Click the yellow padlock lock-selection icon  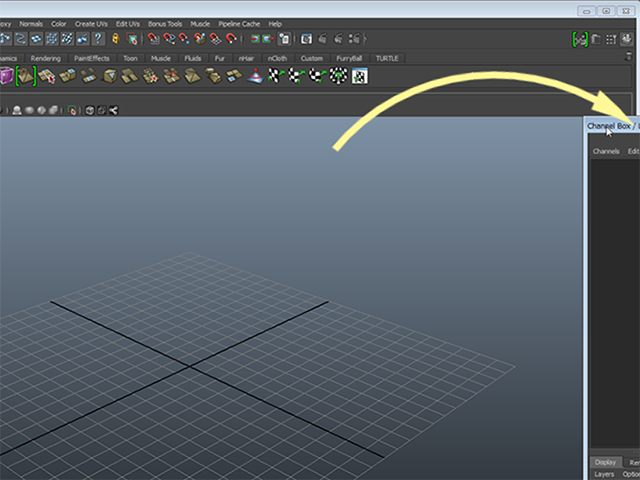116,39
